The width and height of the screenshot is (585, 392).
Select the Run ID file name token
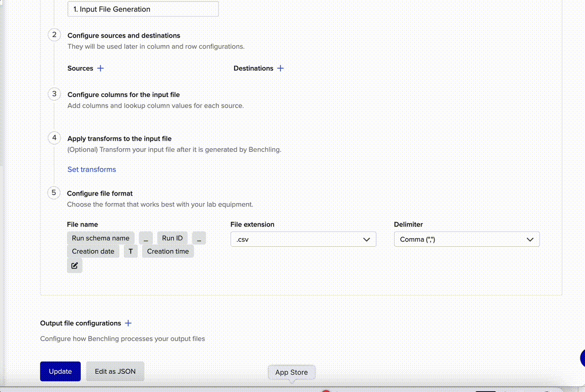[172, 238]
